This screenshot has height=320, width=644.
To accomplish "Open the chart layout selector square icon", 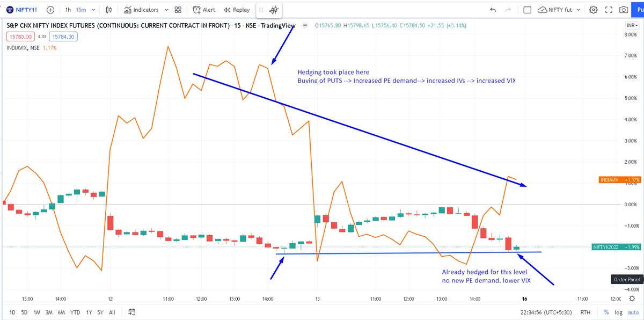I will coord(527,10).
